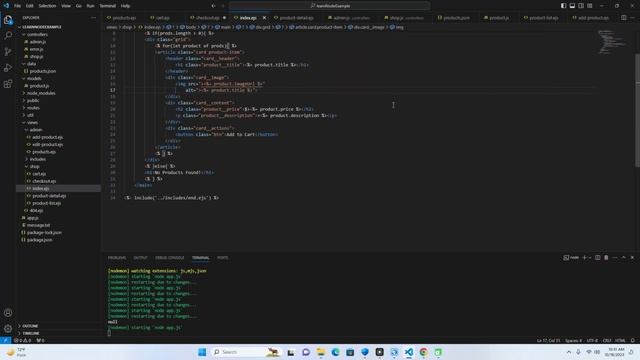Split the terminal panel
Image resolution: width=640 pixels, height=360 pixels.
tap(598, 258)
